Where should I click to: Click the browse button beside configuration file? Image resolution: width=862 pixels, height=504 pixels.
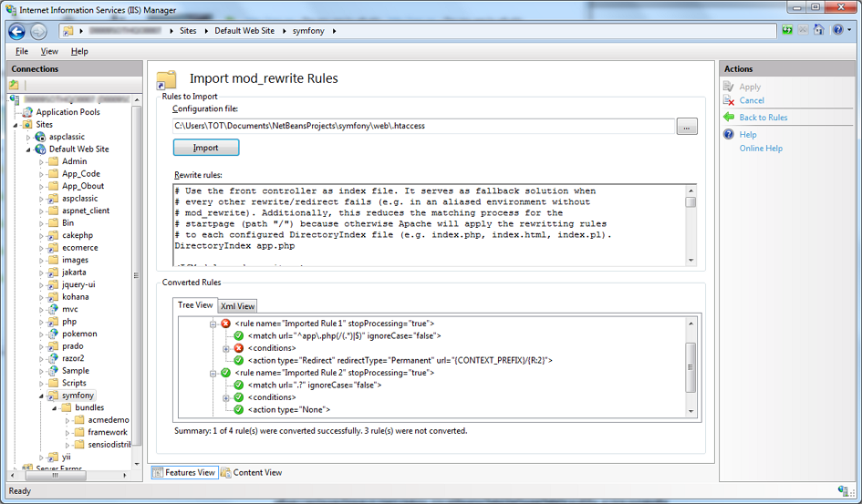coord(687,126)
